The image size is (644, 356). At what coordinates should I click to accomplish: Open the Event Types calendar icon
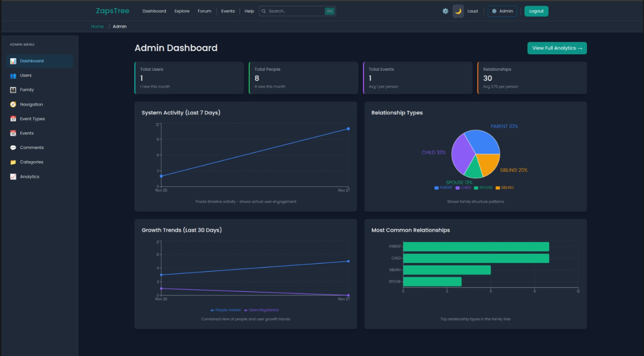(13, 119)
